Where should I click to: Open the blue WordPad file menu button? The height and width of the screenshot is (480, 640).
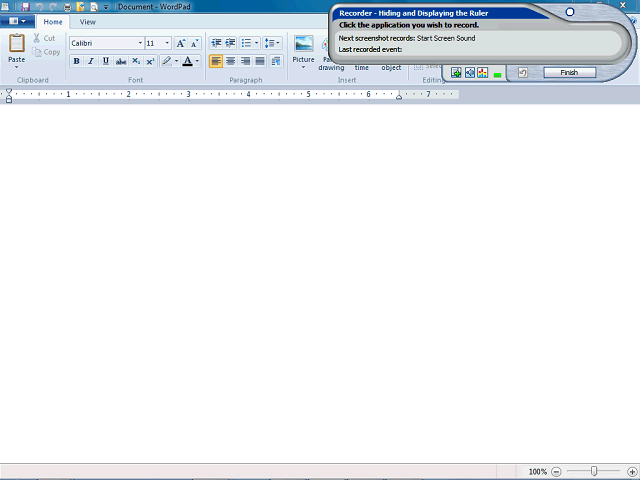17,21
